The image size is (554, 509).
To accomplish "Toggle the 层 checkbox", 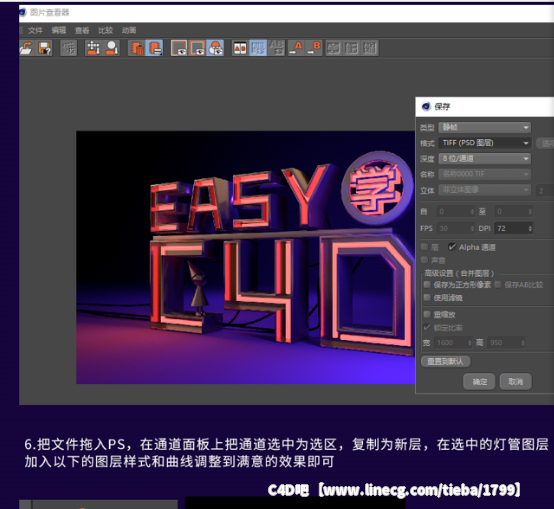I will click(x=425, y=247).
